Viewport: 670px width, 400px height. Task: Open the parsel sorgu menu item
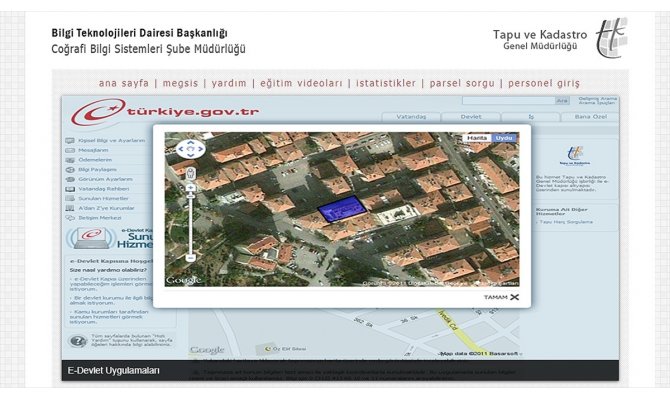(x=463, y=83)
